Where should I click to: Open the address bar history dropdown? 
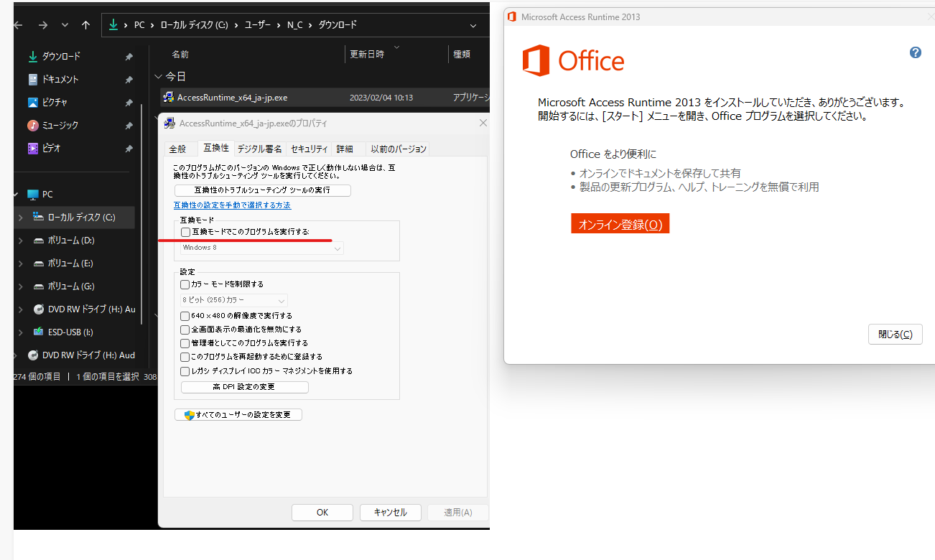(x=473, y=25)
